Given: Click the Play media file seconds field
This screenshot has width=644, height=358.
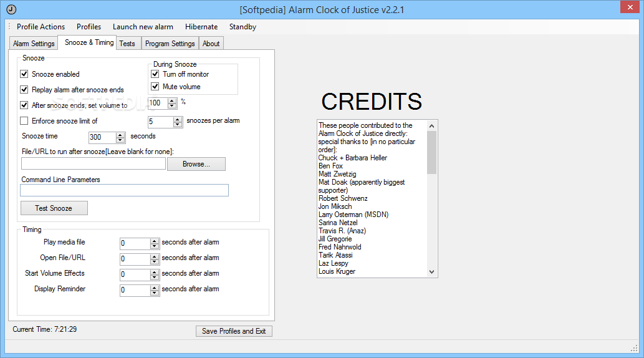Looking at the screenshot, I should click(135, 243).
